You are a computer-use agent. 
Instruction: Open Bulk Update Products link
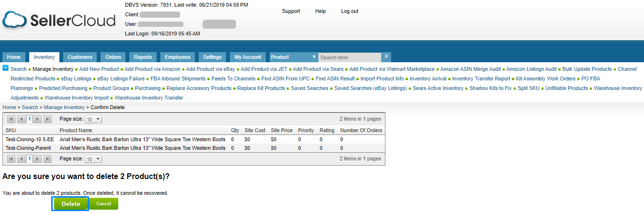587,69
